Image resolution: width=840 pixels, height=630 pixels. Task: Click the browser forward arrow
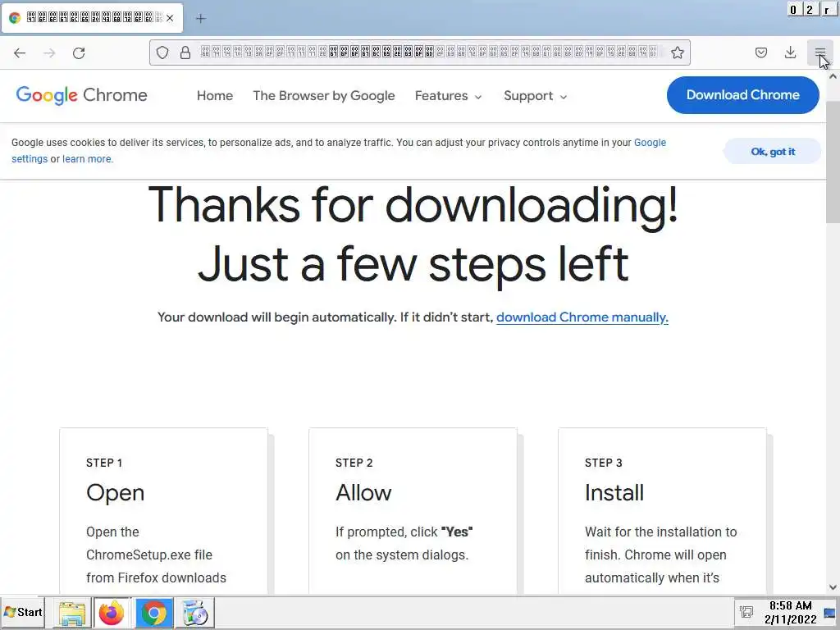(49, 52)
